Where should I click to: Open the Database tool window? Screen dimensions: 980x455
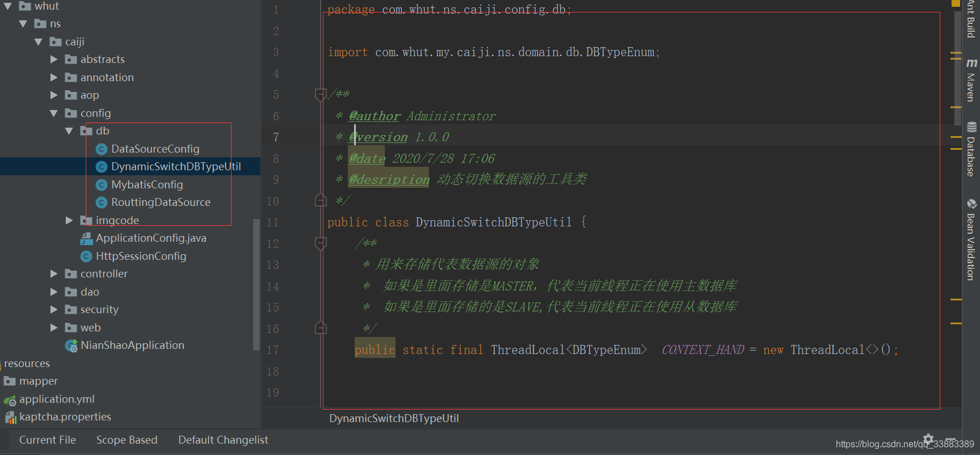point(971,149)
